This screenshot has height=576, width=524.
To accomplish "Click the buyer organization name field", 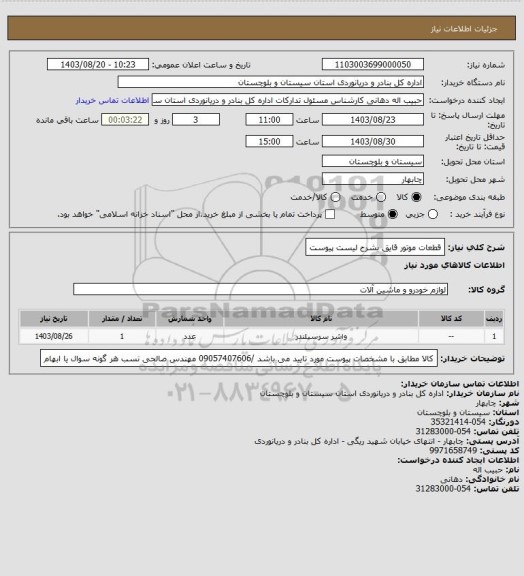I will click(270, 82).
